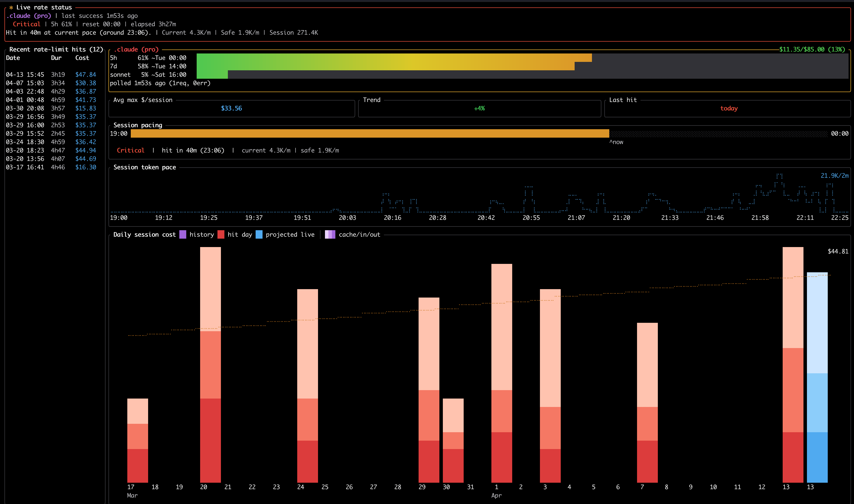Select the 03-29 16:56 rate-limit hit row
The width and height of the screenshot is (854, 504).
click(51, 117)
